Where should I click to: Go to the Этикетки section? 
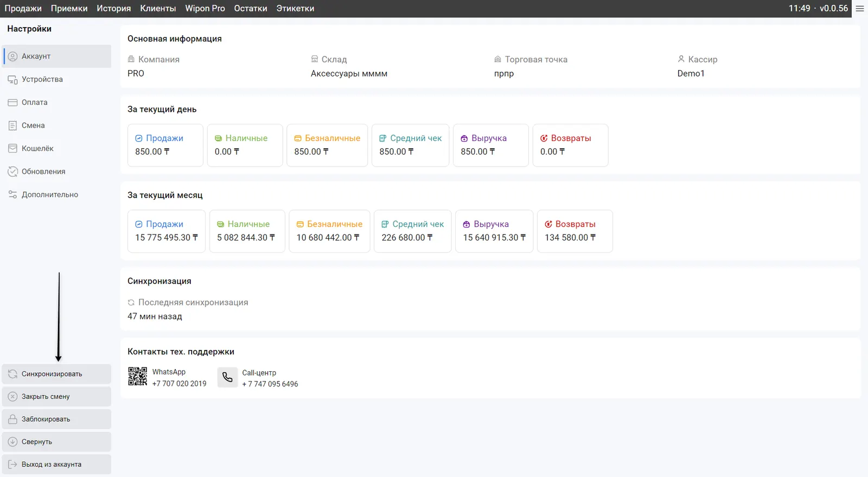click(295, 9)
